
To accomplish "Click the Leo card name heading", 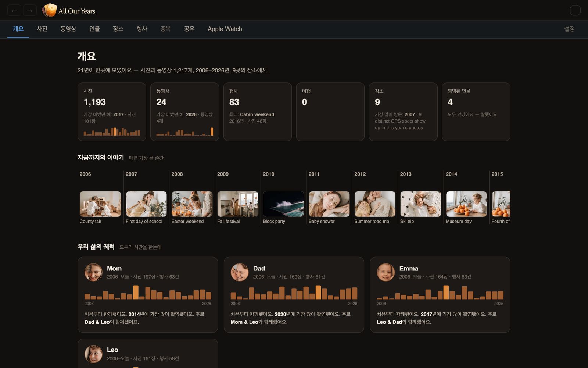I will pyautogui.click(x=112, y=350).
